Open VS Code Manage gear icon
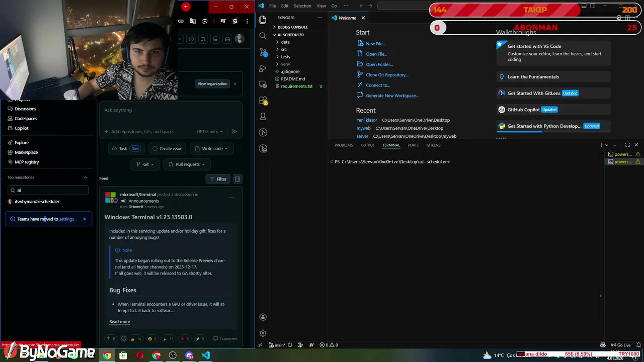The width and height of the screenshot is (644, 362). (x=263, y=333)
